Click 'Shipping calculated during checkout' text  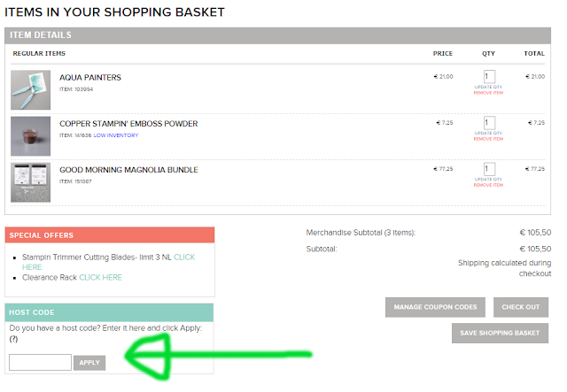(x=504, y=268)
